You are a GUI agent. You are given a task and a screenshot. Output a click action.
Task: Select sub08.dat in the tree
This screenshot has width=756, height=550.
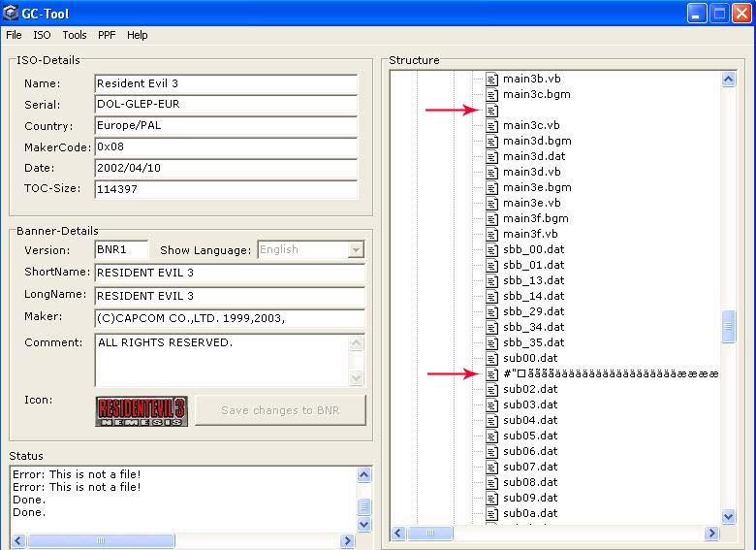530,482
